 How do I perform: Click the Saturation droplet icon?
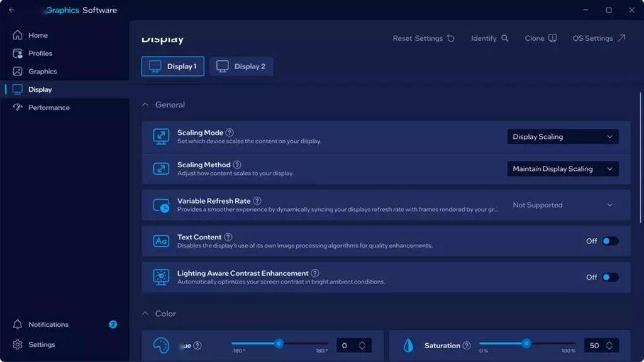click(x=408, y=346)
